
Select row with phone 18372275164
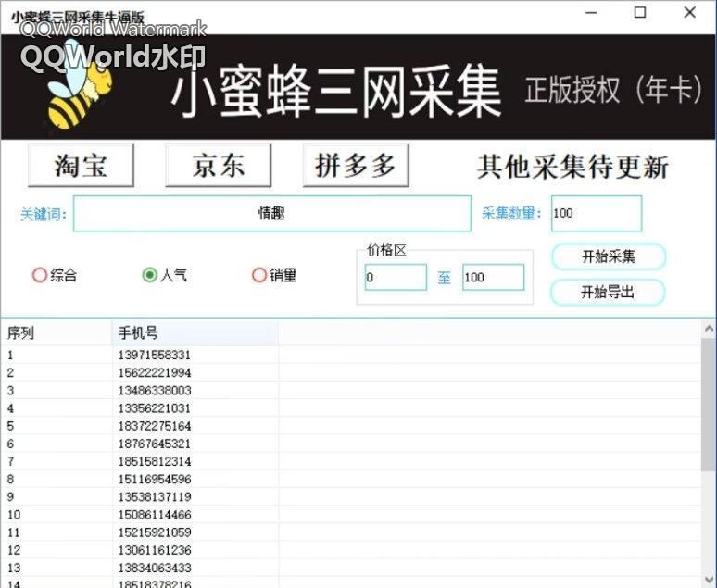point(350,426)
